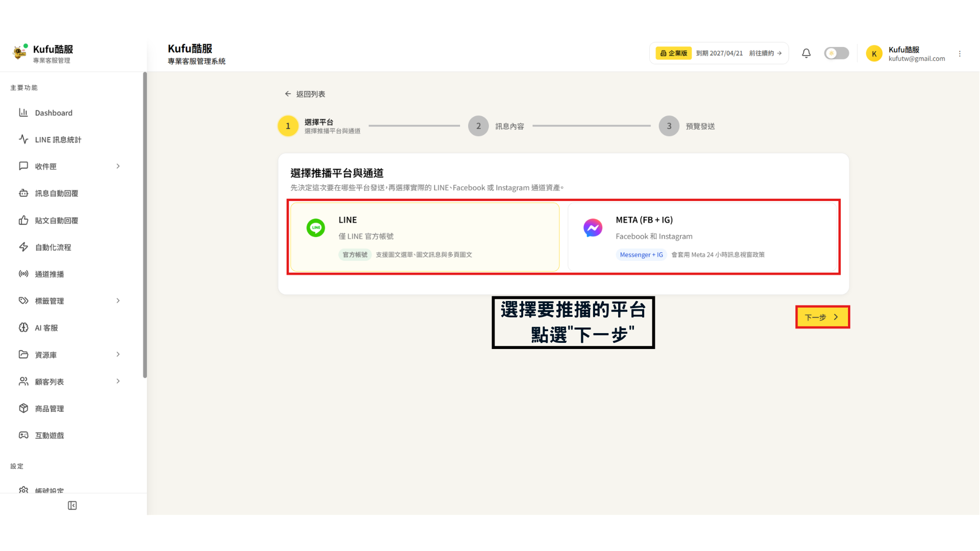
Task: Click the back arrow beside 返回列表
Action: coord(288,94)
